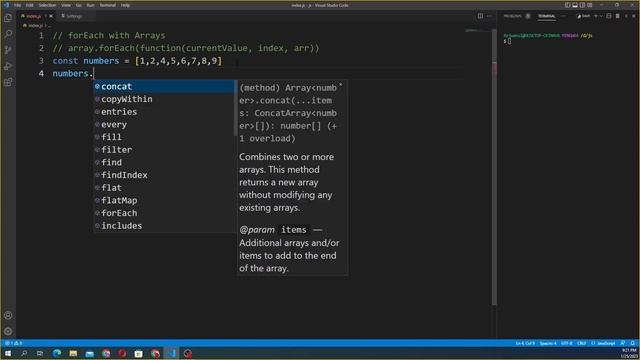The image size is (640, 360).
Task: Select the includes suggestion
Action: click(x=164, y=226)
